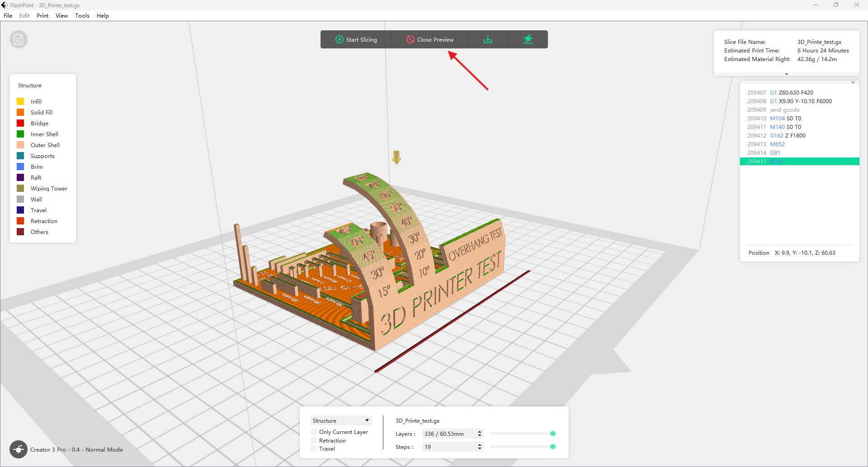Click the save-to-disk download icon

(x=487, y=39)
